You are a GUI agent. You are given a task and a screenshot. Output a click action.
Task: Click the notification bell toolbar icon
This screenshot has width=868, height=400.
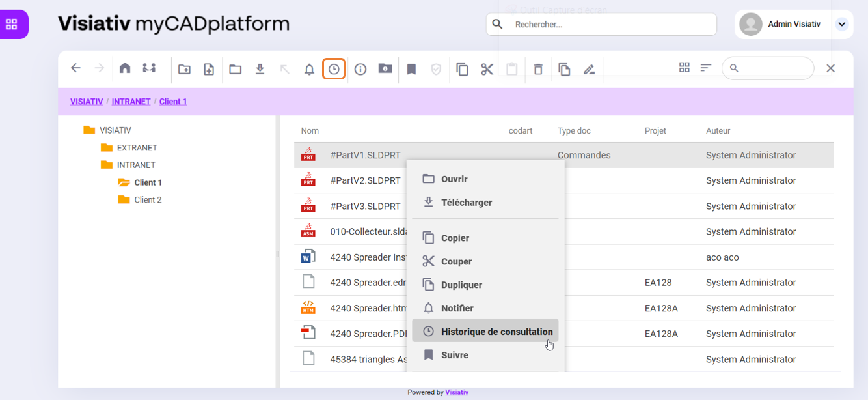309,69
